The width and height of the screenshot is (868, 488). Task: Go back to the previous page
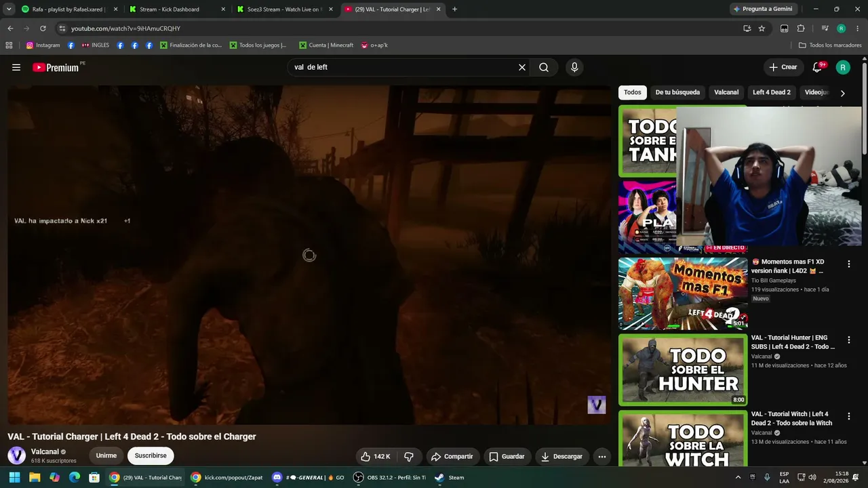10,28
